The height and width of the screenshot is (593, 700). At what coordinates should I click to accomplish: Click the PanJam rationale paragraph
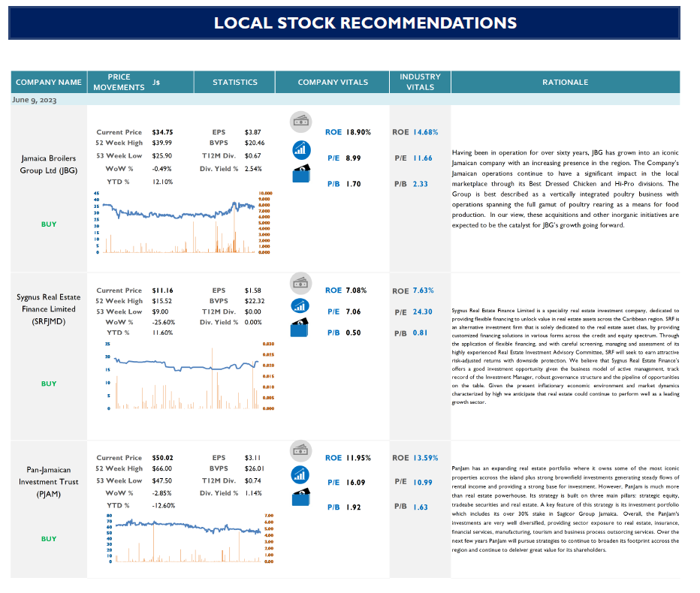565,509
